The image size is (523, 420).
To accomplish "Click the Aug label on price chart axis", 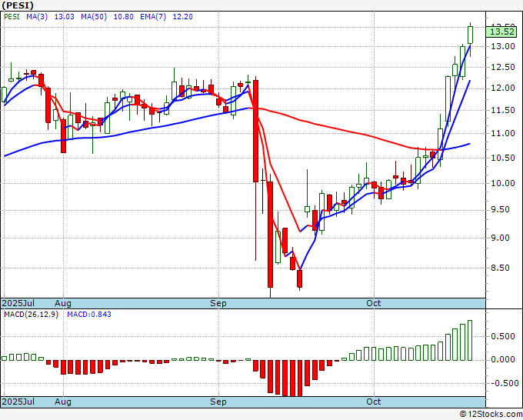I will coord(63,303).
